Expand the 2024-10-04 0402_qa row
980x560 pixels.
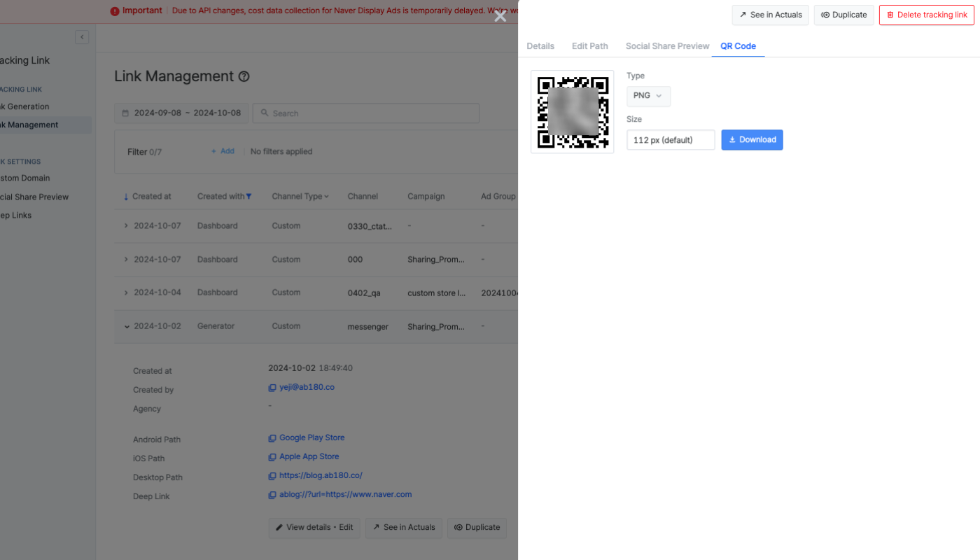tap(126, 293)
